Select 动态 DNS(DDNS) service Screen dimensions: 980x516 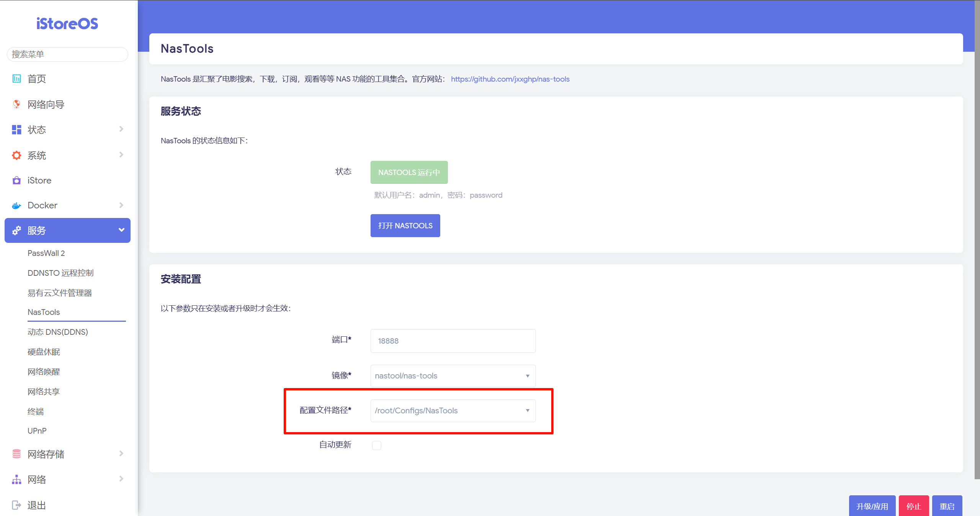58,332
